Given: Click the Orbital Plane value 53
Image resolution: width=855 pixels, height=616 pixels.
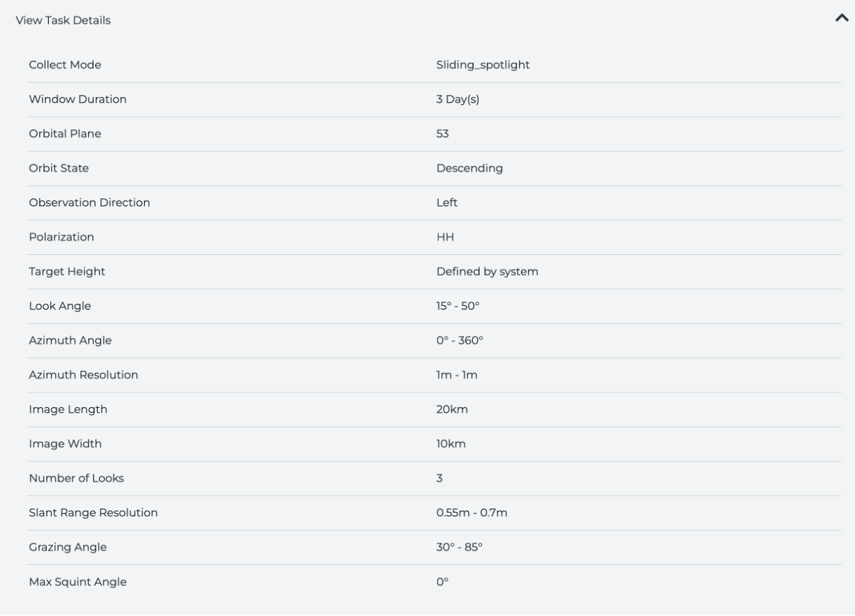Looking at the screenshot, I should point(442,133).
